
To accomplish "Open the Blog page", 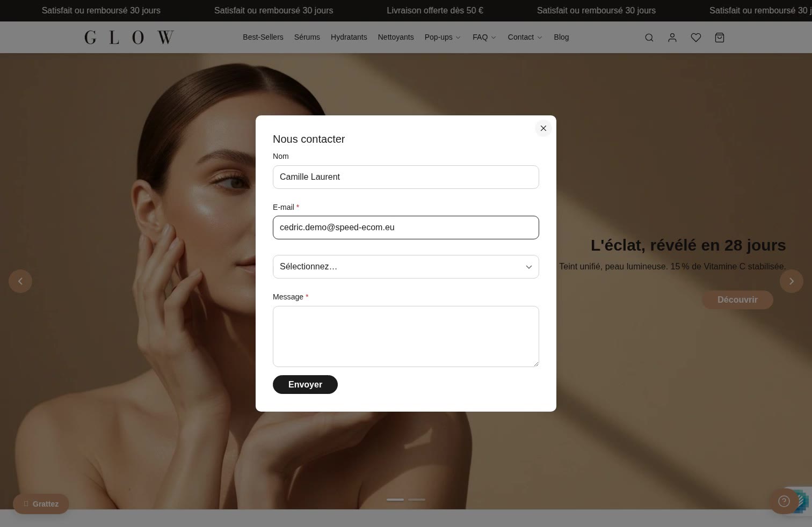I will (561, 37).
